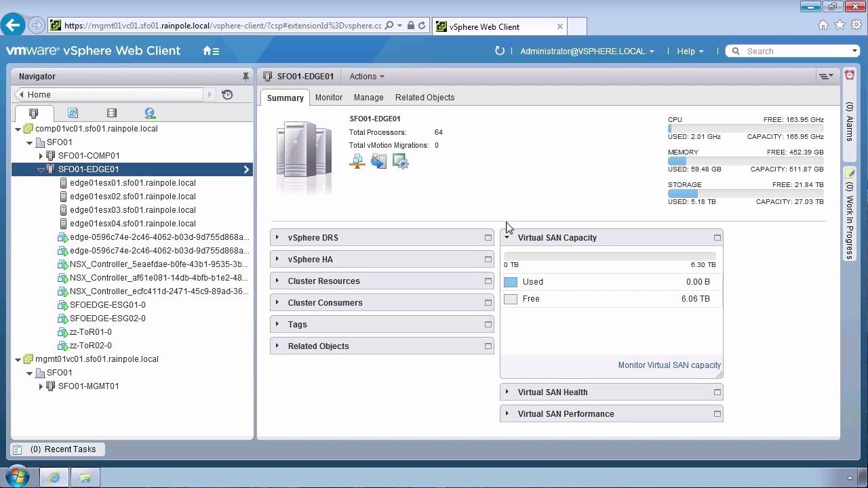Click the add host icon under SFO01-EDGE01

pyautogui.click(x=357, y=161)
